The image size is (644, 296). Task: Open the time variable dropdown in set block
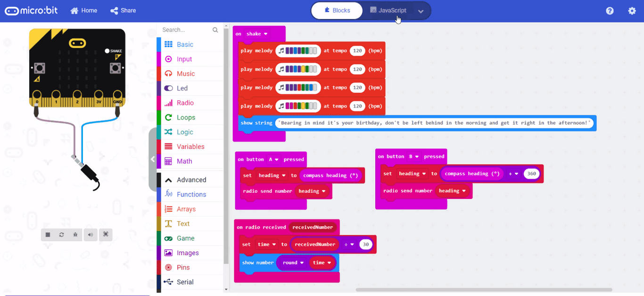coord(267,244)
